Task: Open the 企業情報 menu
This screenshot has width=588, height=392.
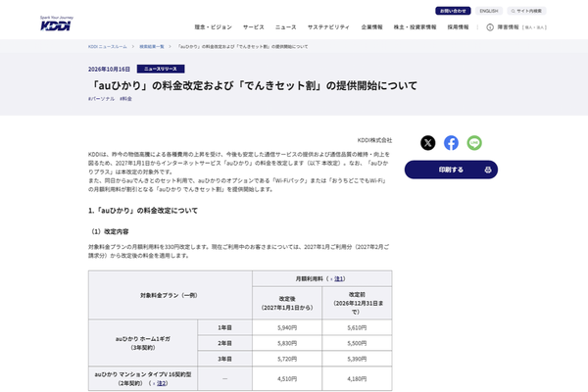Action: click(371, 27)
